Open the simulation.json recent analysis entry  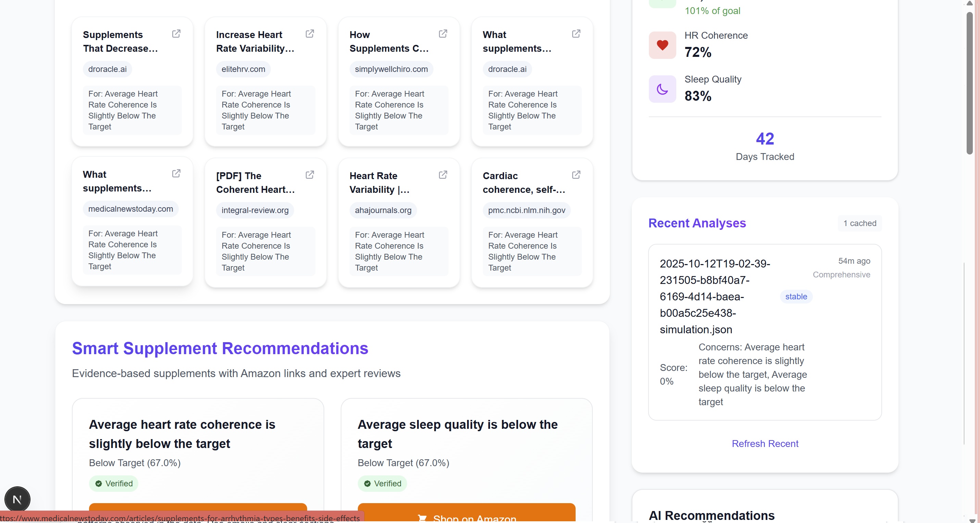pos(715,297)
